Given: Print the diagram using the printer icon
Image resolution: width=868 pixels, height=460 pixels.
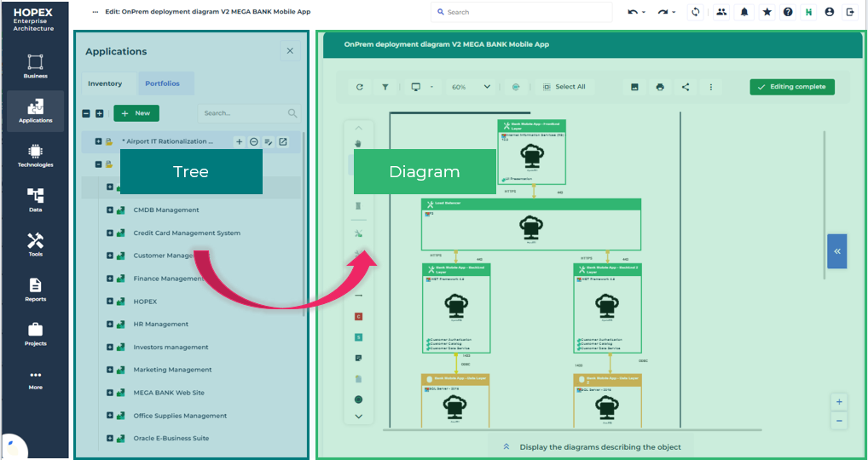Looking at the screenshot, I should [x=660, y=87].
